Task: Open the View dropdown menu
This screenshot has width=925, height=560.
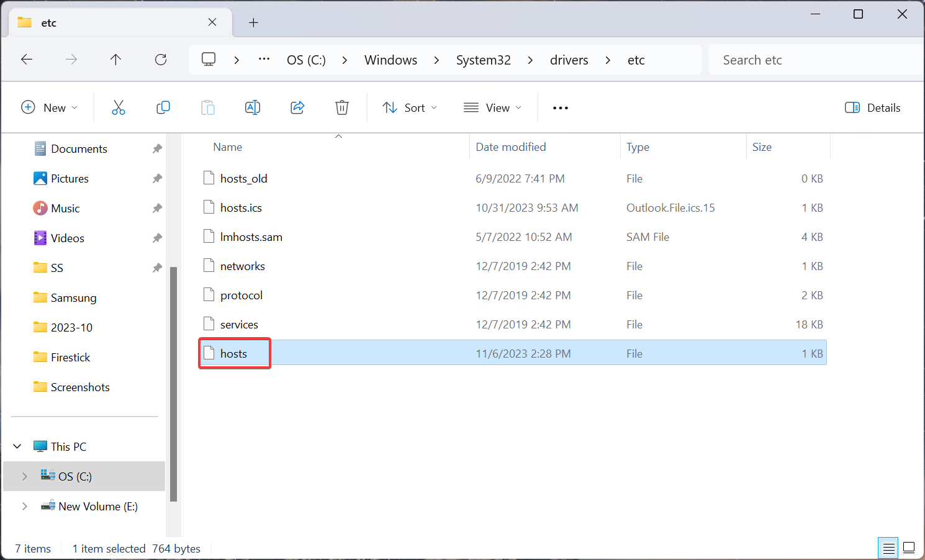Action: 493,107
